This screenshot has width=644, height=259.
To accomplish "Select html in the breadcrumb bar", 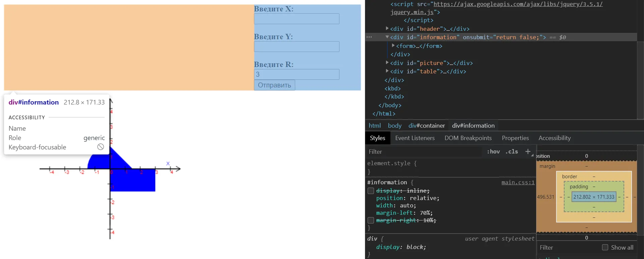I will click(375, 126).
